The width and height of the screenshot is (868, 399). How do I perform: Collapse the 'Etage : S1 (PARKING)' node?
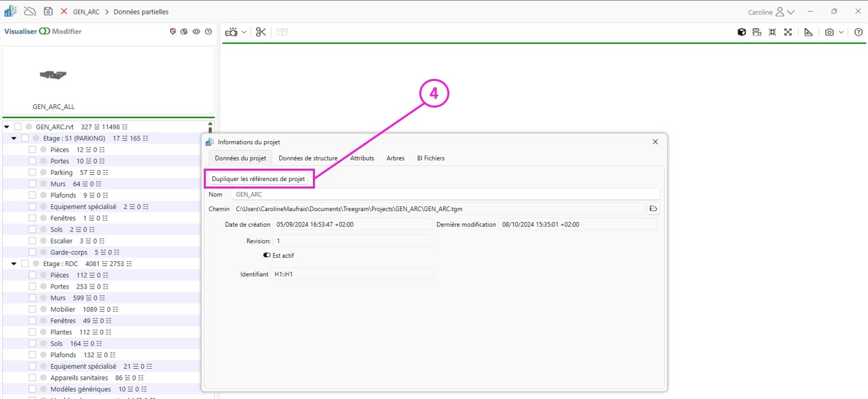[14, 138]
